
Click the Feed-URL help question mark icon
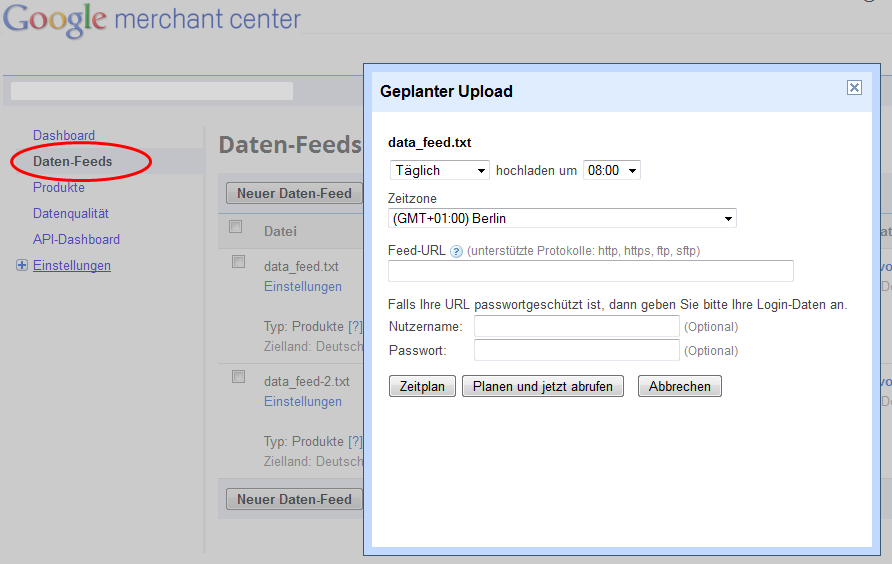pos(456,251)
